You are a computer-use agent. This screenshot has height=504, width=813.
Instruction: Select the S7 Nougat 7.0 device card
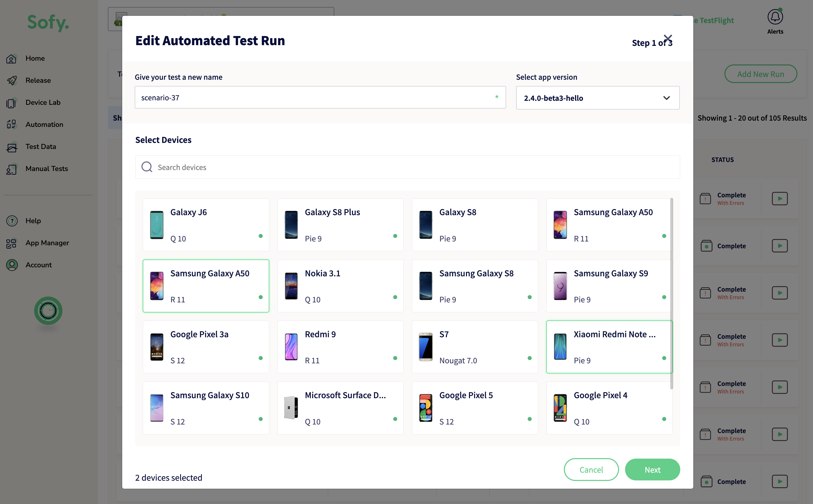click(x=475, y=347)
